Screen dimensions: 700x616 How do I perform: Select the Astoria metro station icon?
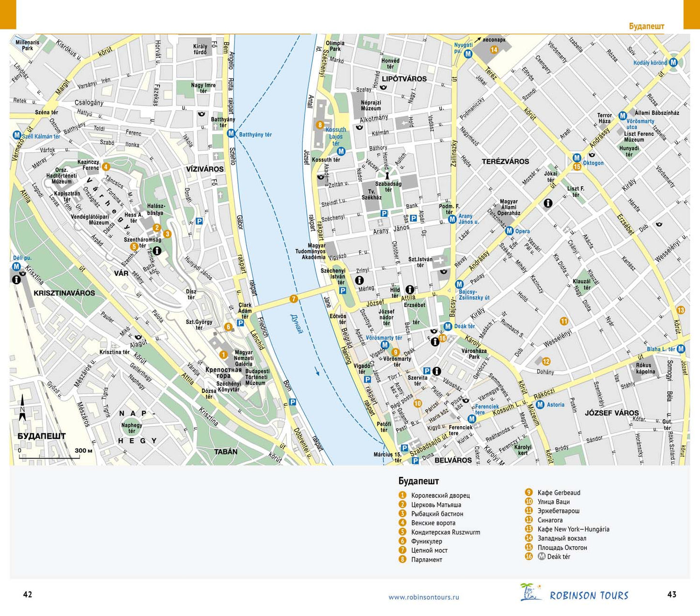pos(540,404)
